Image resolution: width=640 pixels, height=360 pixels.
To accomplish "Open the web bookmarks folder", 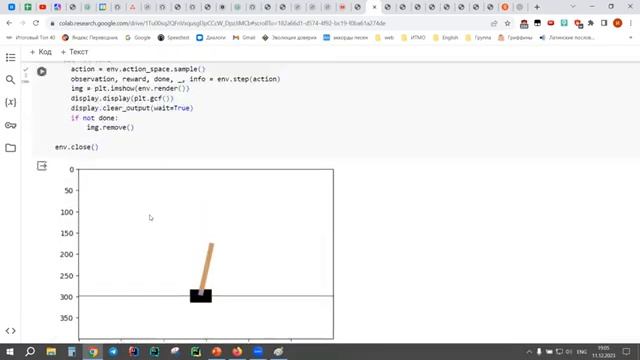I will point(384,38).
